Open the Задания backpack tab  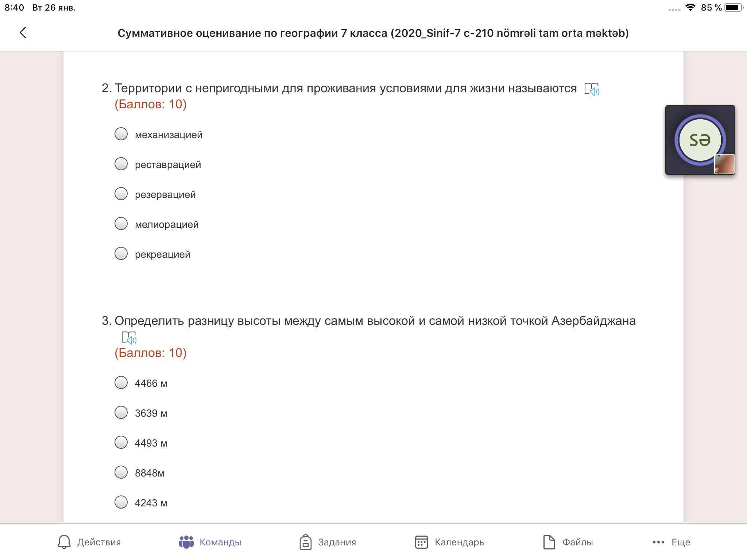click(x=327, y=542)
